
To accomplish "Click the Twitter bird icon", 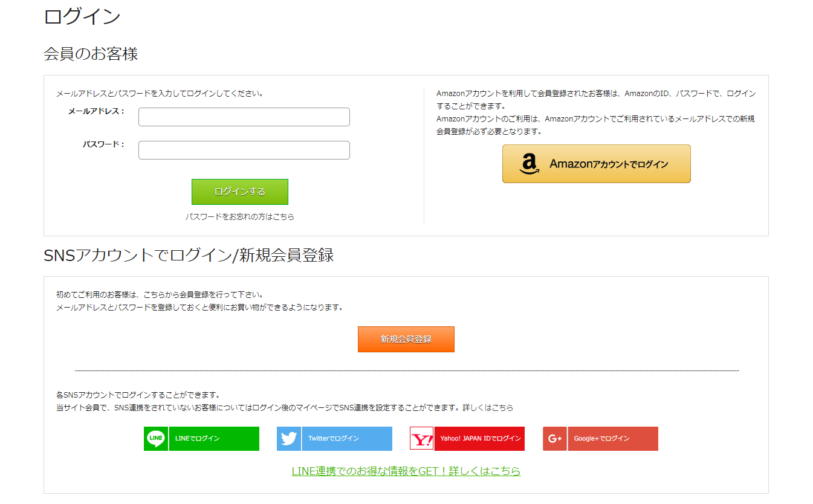I will tap(289, 439).
